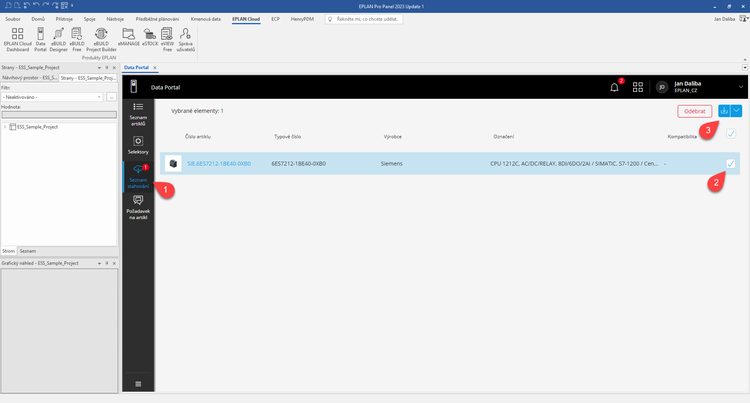The image size is (750, 403).
Task: Open the Strany panel options dropdown arrow
Action: [x=99, y=68]
